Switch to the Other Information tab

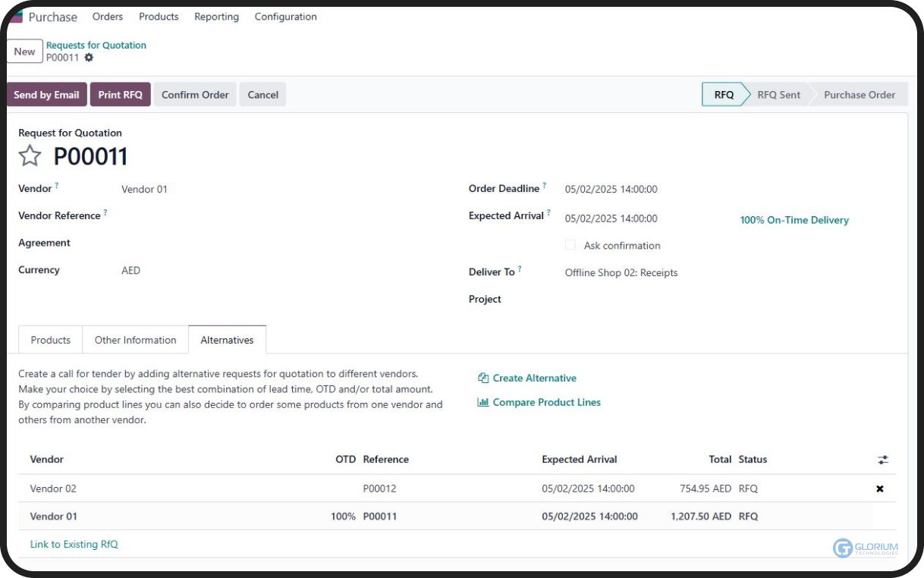pyautogui.click(x=135, y=340)
